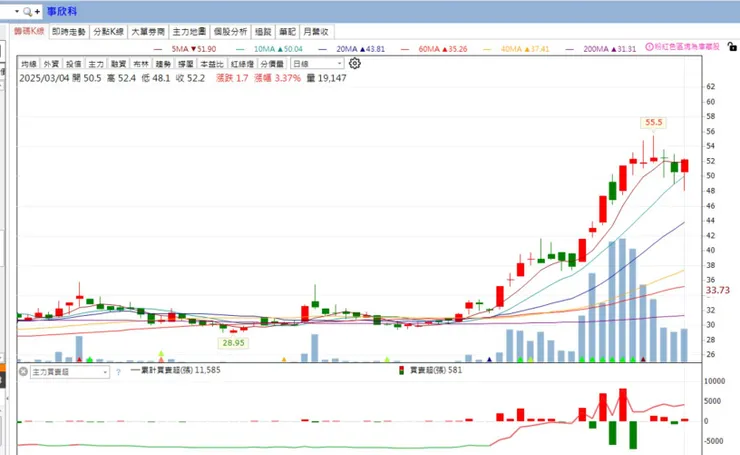
Task: Click the 40MA legend entry
Action: click(516, 49)
